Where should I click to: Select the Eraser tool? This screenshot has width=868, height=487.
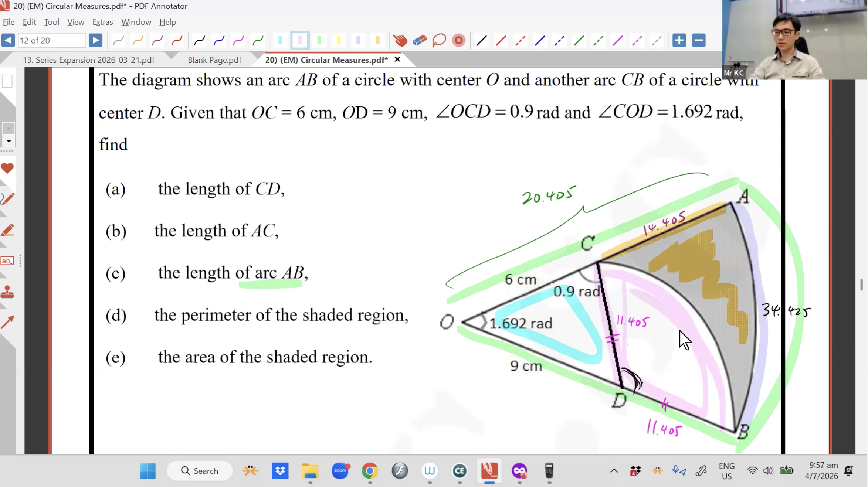point(420,40)
